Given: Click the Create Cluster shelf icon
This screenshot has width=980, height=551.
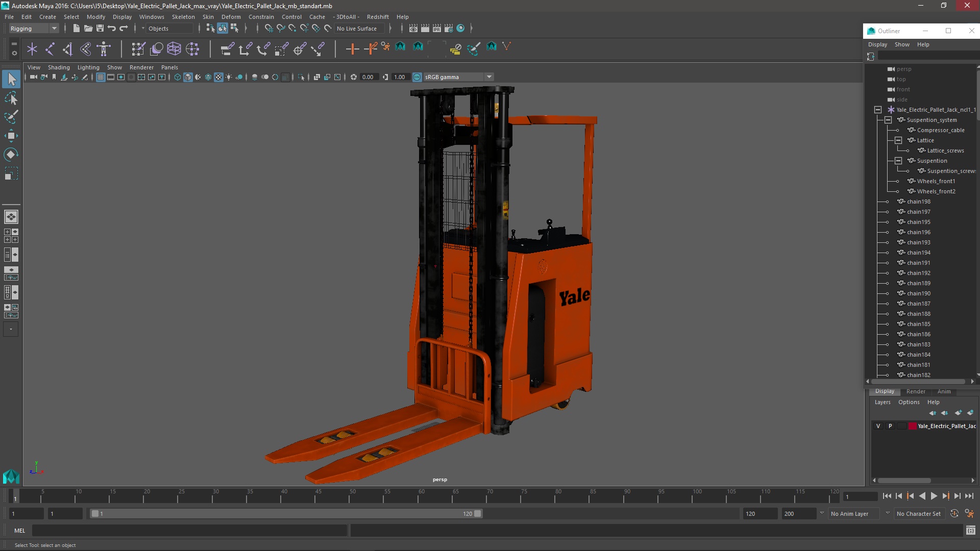Looking at the screenshot, I should (x=192, y=49).
